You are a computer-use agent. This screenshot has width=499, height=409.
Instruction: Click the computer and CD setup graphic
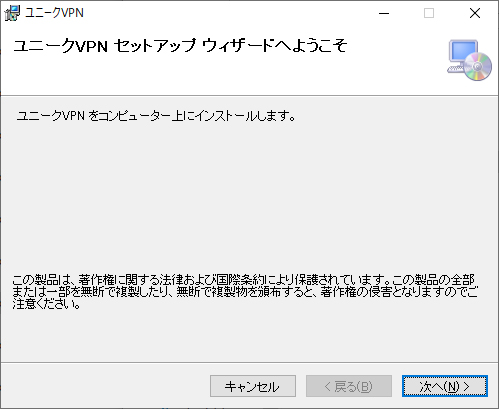[470, 60]
